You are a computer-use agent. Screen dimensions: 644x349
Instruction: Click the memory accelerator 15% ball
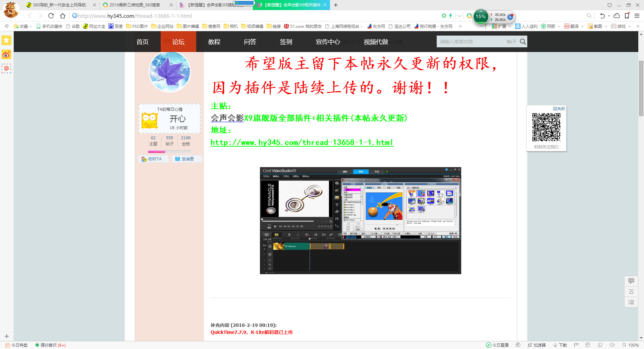point(481,16)
